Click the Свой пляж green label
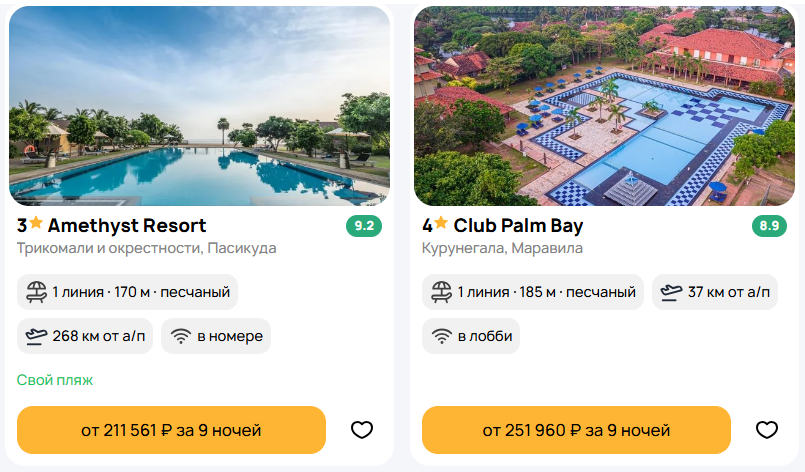The image size is (805, 472). point(55,380)
